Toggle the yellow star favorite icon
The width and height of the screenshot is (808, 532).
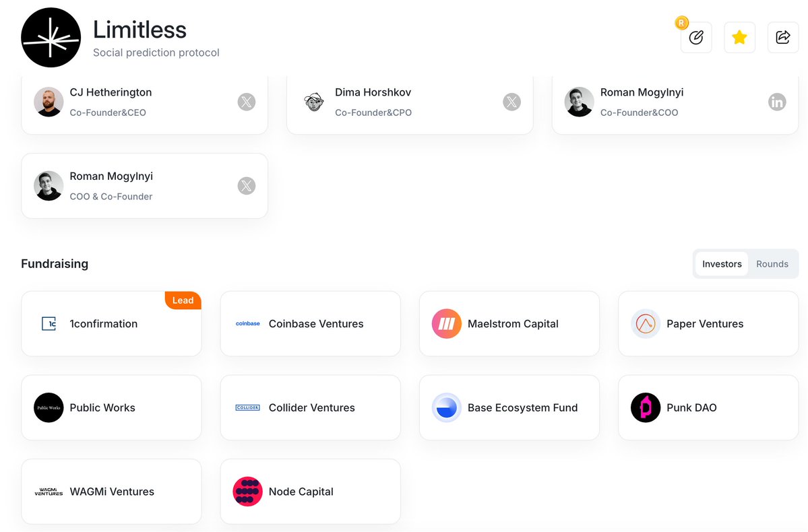click(x=739, y=37)
